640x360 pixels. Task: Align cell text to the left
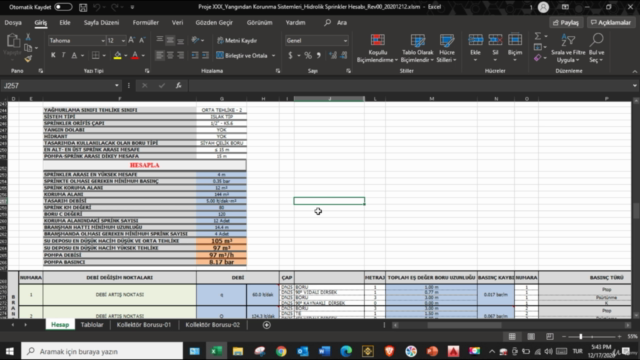click(160, 55)
